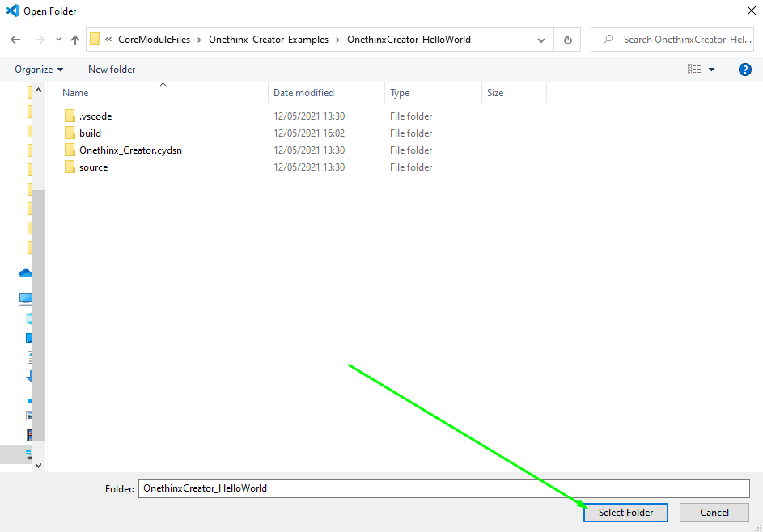Open the Organize menu
Viewport: 763px width, 532px height.
tap(38, 70)
